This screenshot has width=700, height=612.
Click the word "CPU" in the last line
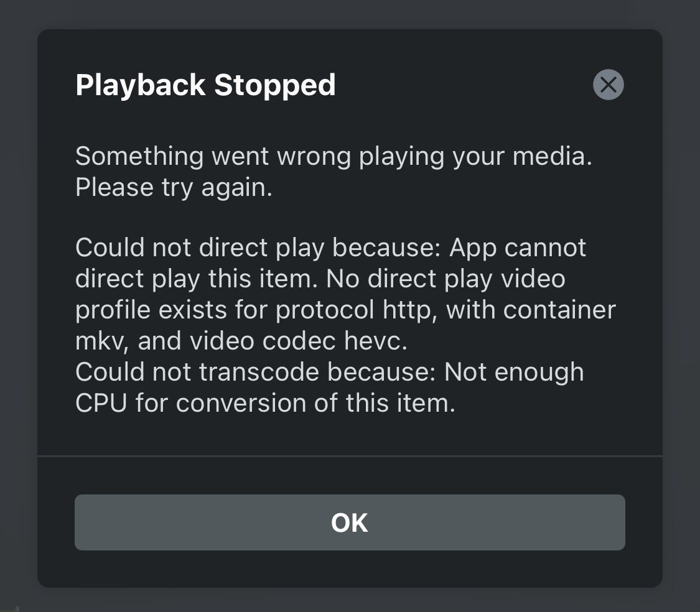pyautogui.click(x=101, y=403)
